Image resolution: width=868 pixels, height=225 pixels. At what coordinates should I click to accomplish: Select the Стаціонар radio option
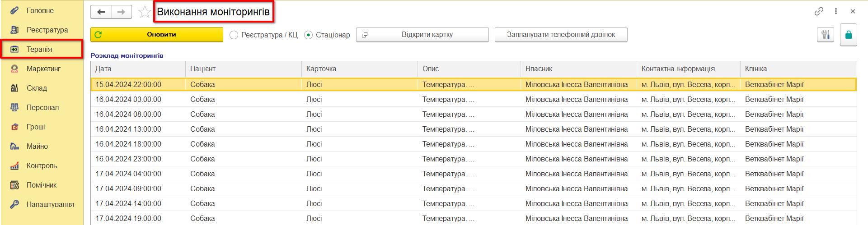point(328,35)
